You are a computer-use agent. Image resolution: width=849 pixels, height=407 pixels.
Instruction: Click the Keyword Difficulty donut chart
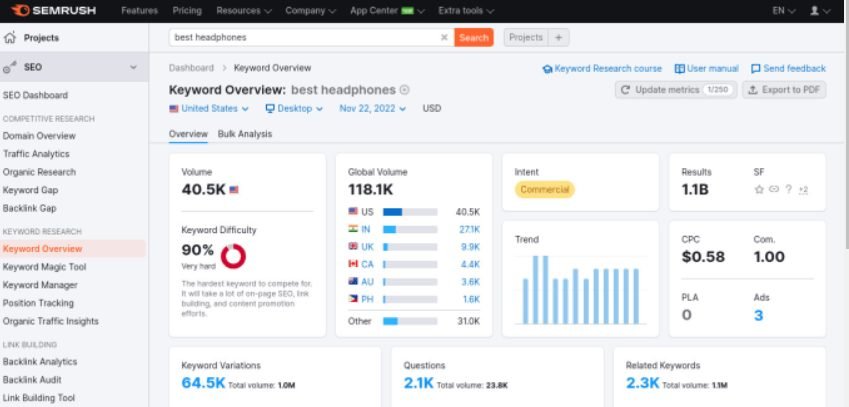[x=233, y=256]
